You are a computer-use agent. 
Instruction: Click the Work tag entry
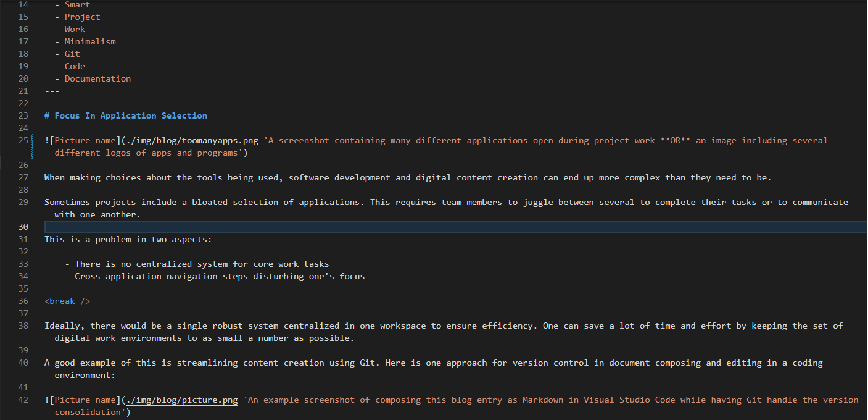pyautogui.click(x=75, y=29)
